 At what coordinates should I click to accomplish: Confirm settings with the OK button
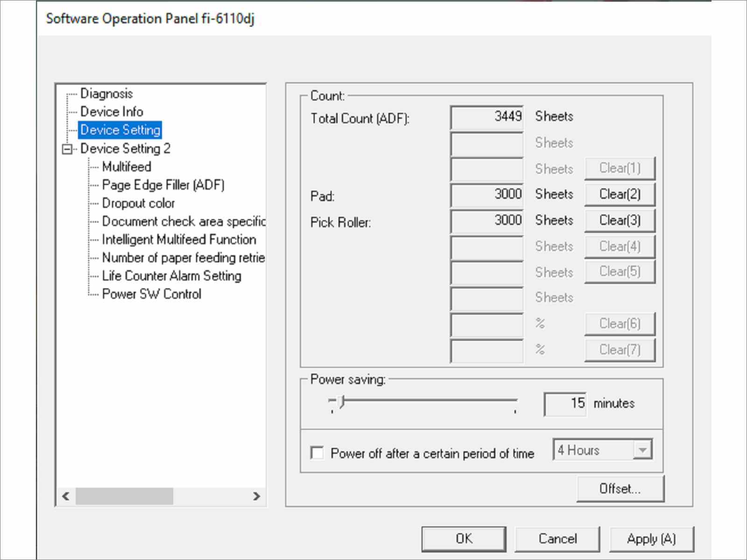click(464, 539)
